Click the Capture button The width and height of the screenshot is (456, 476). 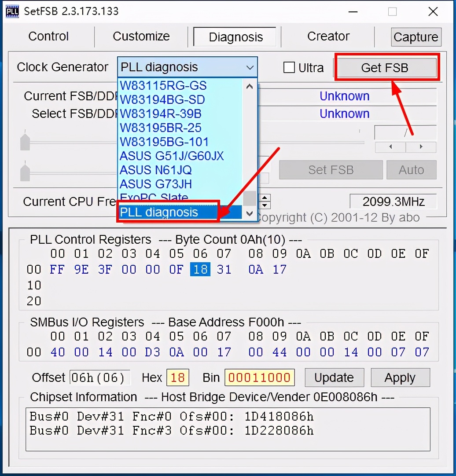point(415,37)
